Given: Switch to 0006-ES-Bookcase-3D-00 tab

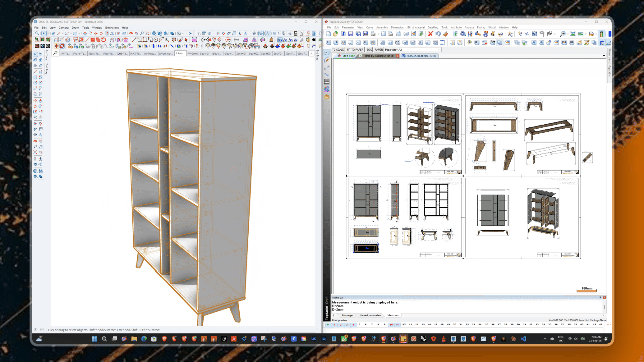Looking at the screenshot, I should tap(420, 56).
